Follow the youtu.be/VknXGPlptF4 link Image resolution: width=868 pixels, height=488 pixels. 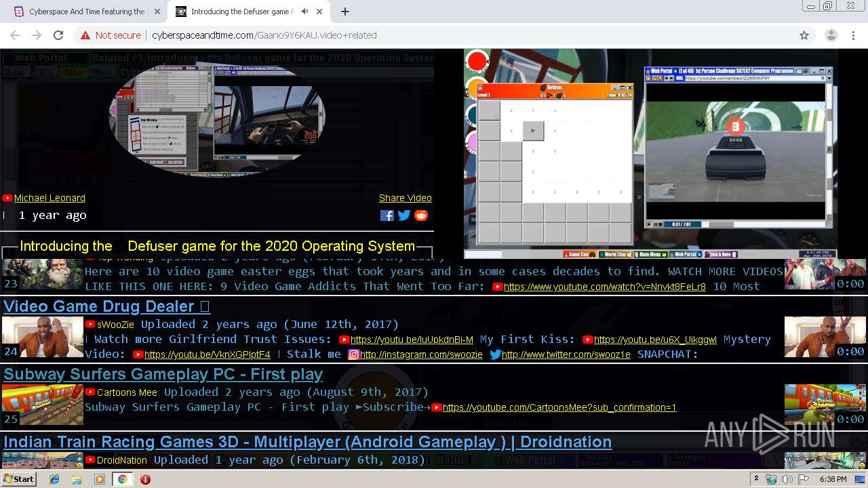coord(208,354)
